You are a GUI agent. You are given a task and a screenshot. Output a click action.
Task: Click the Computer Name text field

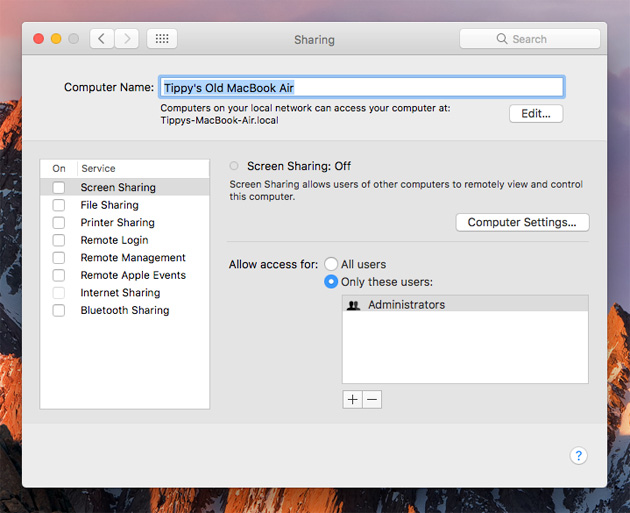(362, 87)
